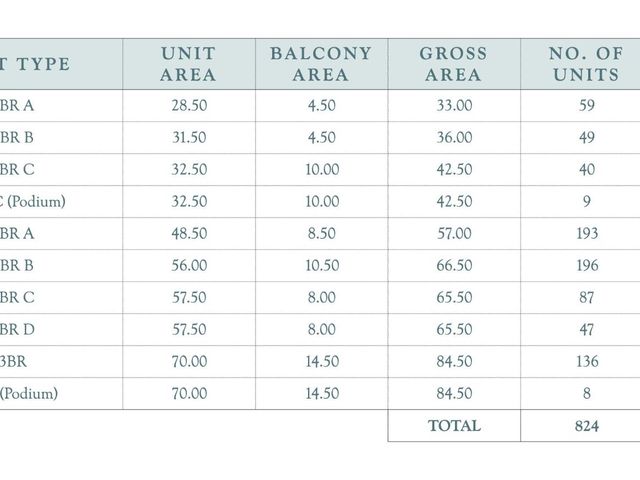Click the UNIT AREA column header
Screen dimensions: 640x480
point(189,64)
